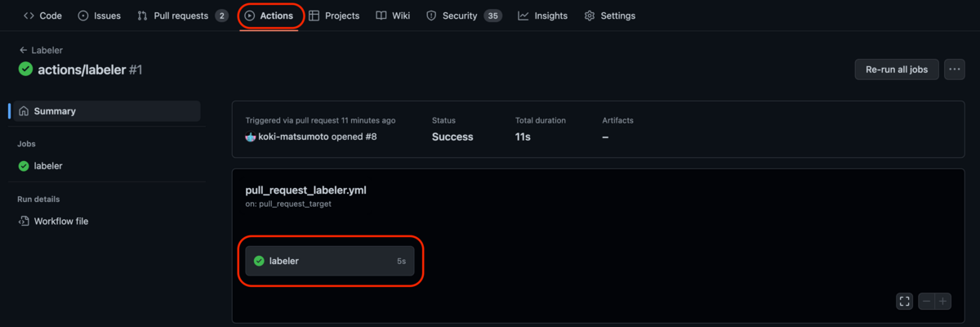The image size is (980, 327).
Task: Click the Code brackets icon
Action: tap(29, 16)
